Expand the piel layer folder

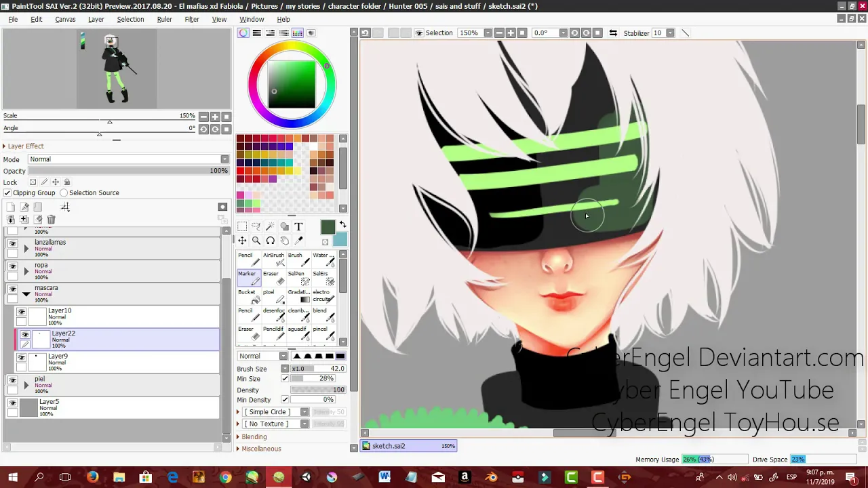click(x=26, y=385)
